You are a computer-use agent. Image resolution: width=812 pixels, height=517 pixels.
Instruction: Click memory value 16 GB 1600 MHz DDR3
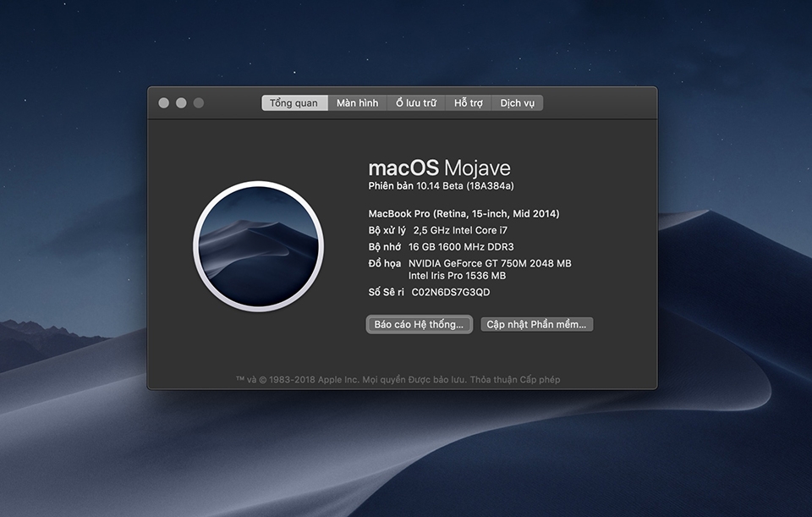[x=461, y=246]
